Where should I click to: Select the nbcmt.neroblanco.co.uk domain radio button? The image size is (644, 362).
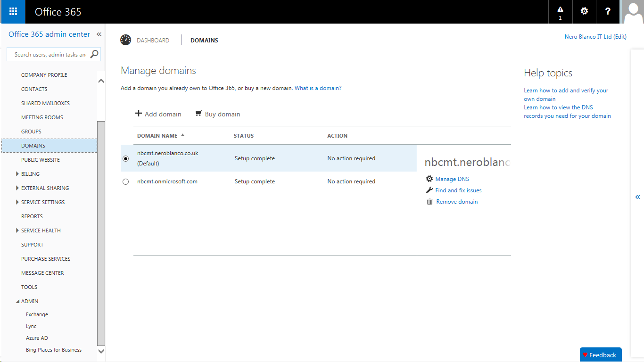click(125, 159)
